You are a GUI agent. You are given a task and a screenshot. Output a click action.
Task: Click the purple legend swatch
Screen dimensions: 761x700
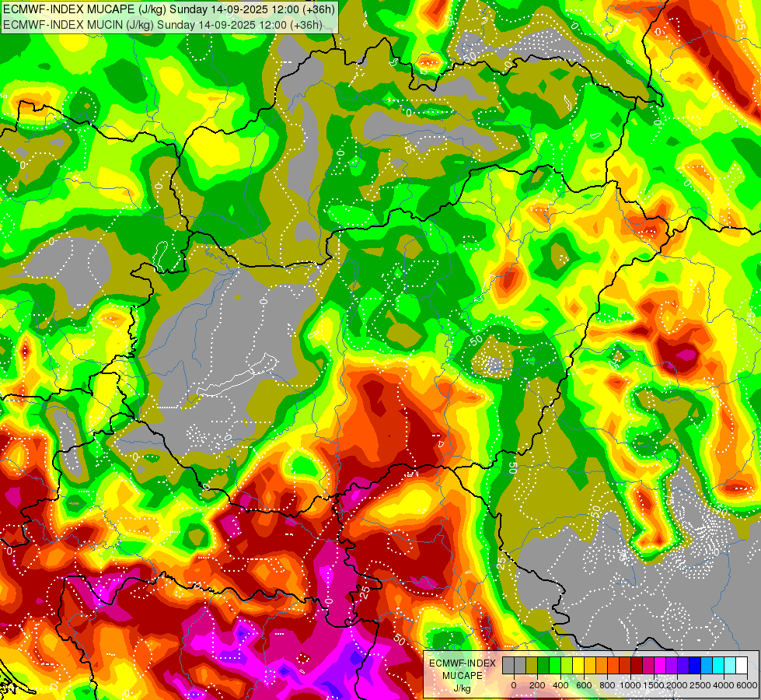pos(672,665)
